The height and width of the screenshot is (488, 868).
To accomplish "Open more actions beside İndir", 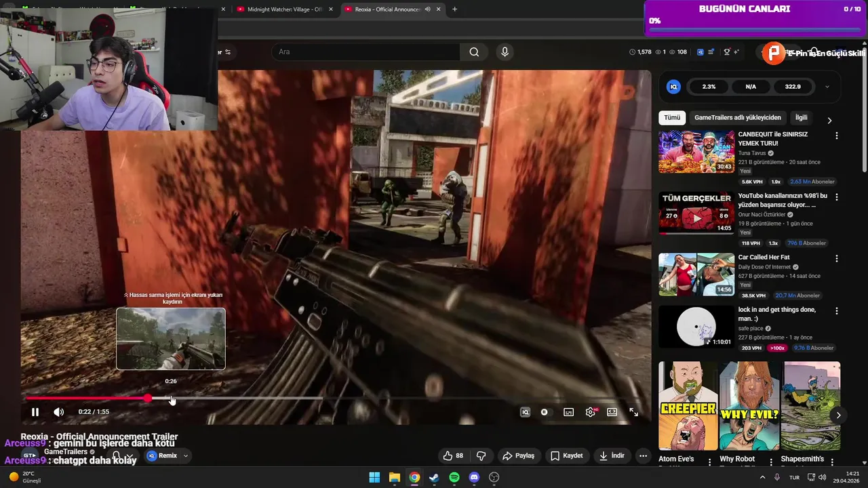I will 643,455.
